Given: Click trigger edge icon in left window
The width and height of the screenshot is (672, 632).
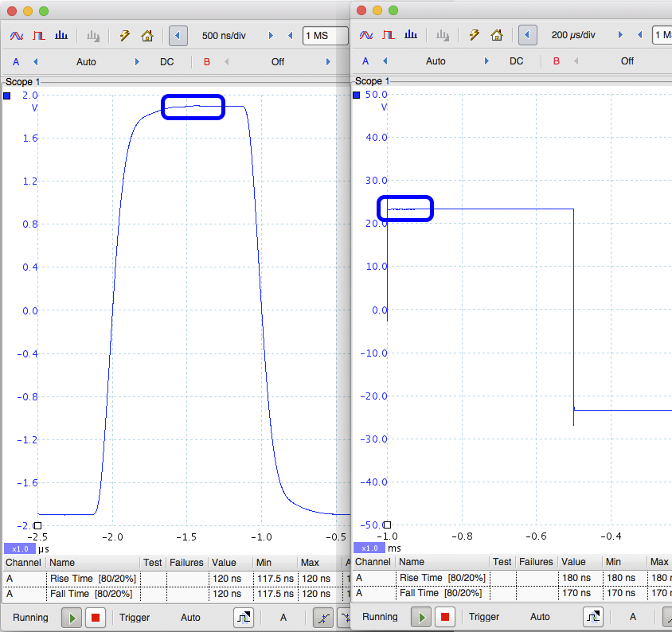Looking at the screenshot, I should [x=244, y=618].
